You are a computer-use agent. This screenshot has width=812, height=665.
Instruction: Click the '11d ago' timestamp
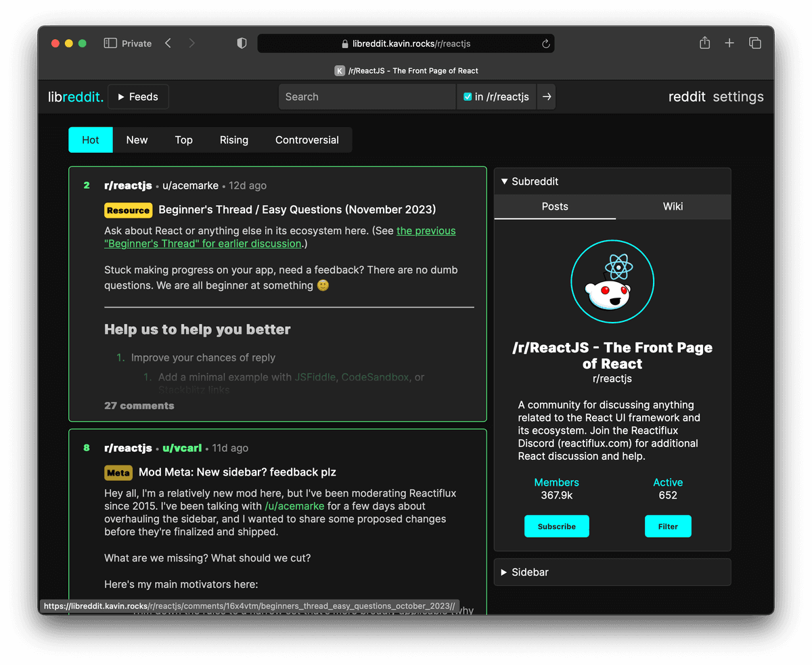click(229, 448)
